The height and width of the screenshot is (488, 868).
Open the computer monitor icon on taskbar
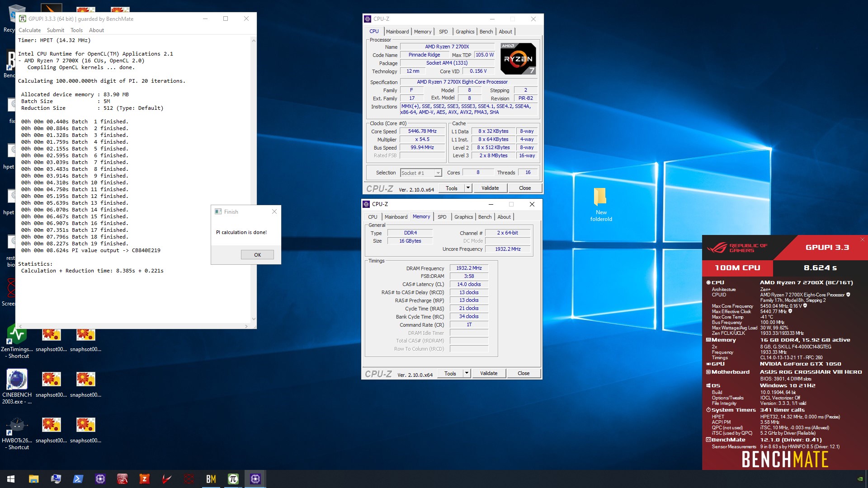(56, 479)
